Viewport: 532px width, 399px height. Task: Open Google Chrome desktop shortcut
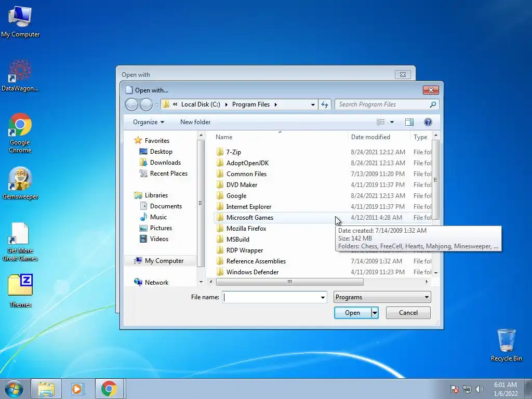(x=20, y=133)
